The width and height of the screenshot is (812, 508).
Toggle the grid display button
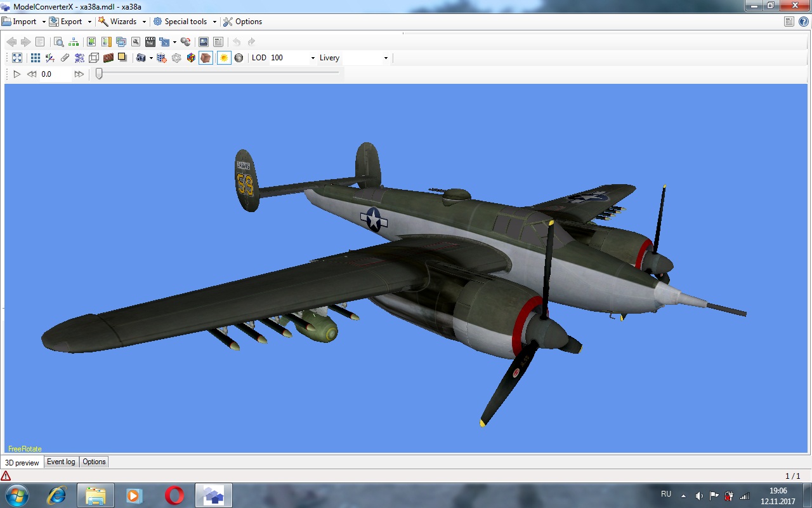tap(36, 58)
